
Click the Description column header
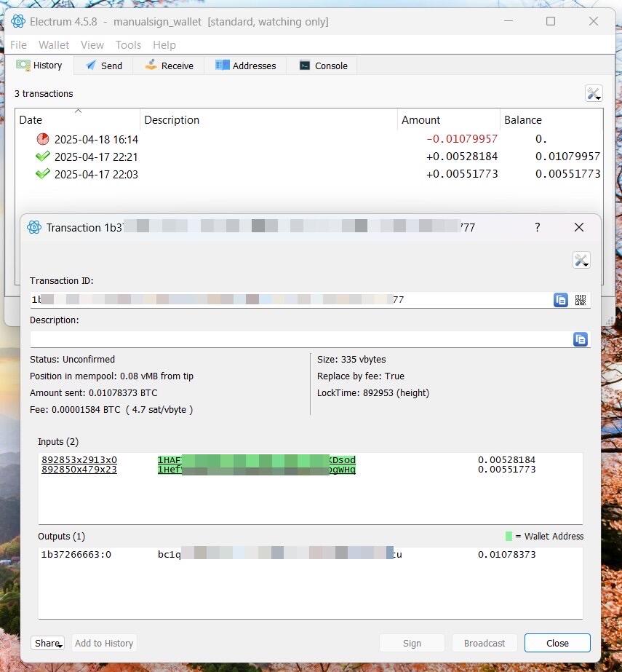[x=268, y=119]
